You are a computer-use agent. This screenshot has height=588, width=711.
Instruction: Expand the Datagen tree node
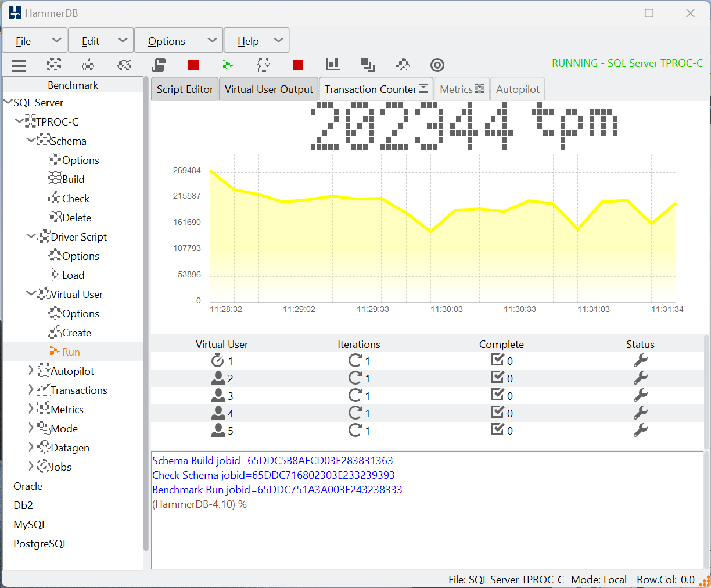point(31,447)
